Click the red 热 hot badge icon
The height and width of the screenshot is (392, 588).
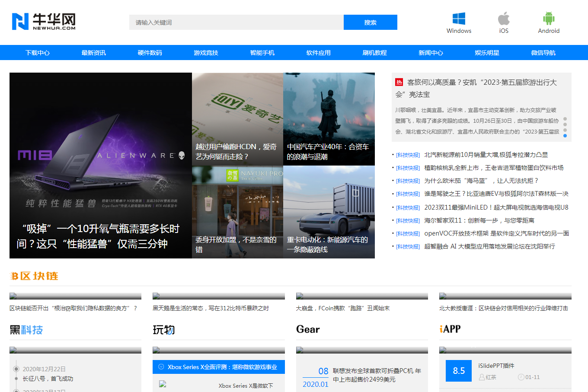[x=399, y=82]
